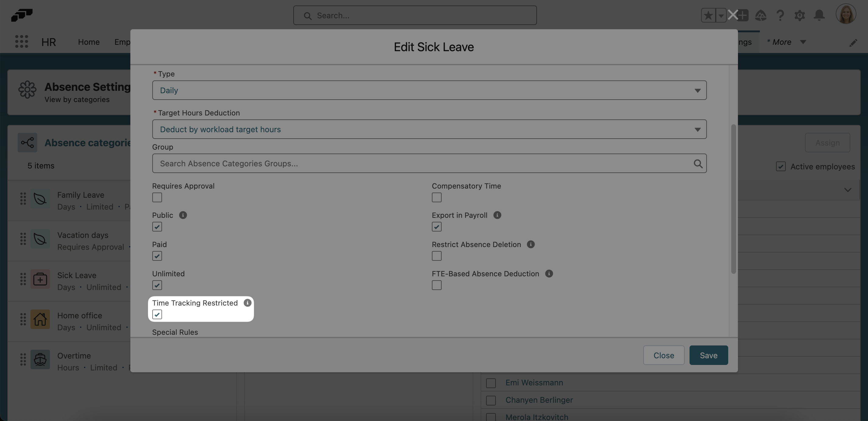Open the notifications bell
This screenshot has height=421, width=868.
tap(819, 15)
